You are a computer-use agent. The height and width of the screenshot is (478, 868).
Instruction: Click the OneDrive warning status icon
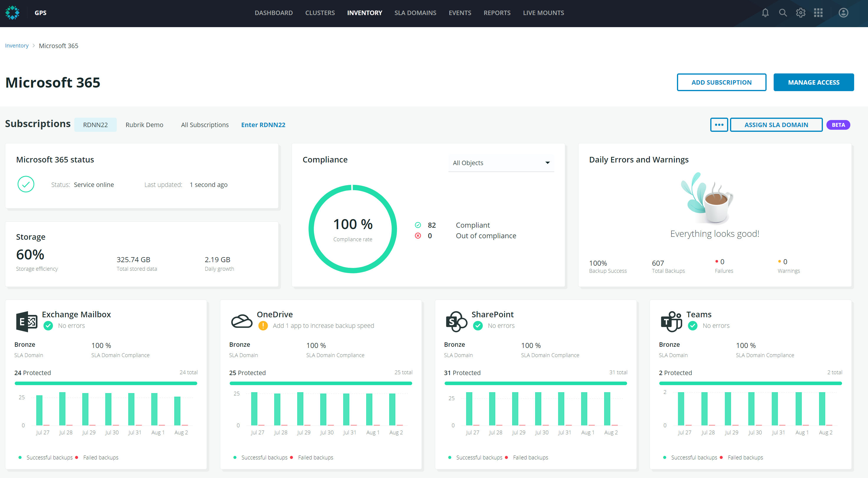click(x=263, y=326)
